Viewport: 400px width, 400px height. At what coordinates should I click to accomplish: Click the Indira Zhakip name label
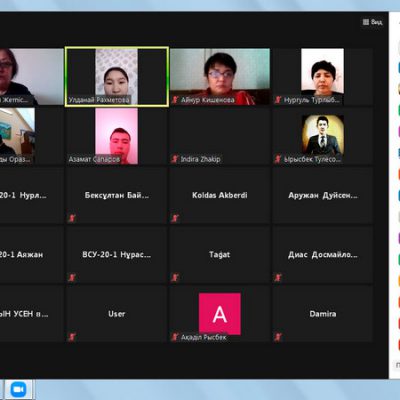(x=200, y=159)
